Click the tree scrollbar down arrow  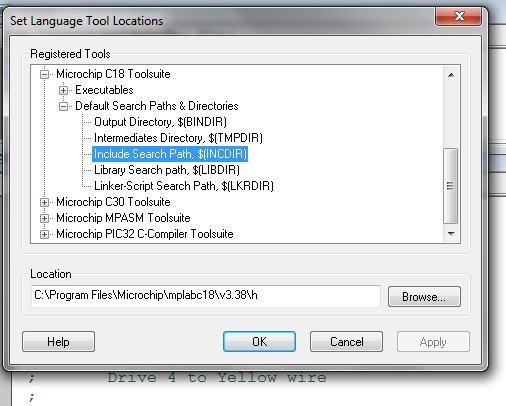click(451, 234)
